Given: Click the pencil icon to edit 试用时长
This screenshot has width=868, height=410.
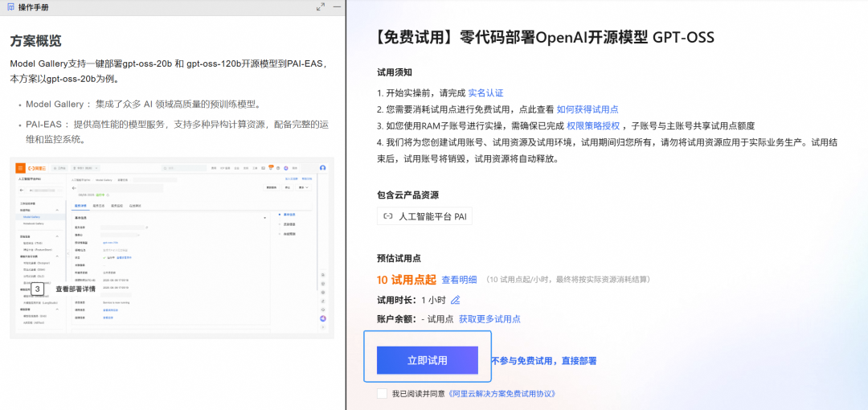Looking at the screenshot, I should [456, 300].
